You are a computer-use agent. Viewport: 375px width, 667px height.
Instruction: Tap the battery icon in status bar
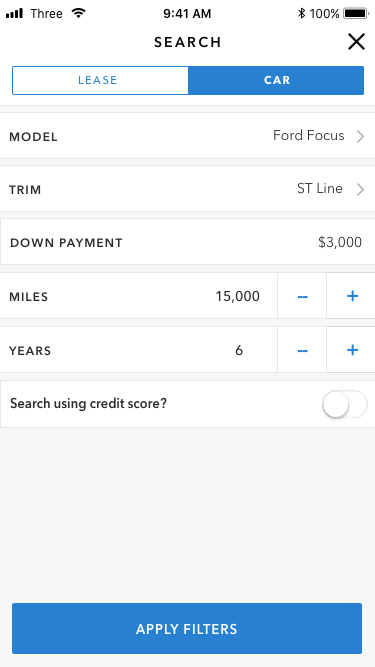pos(355,13)
